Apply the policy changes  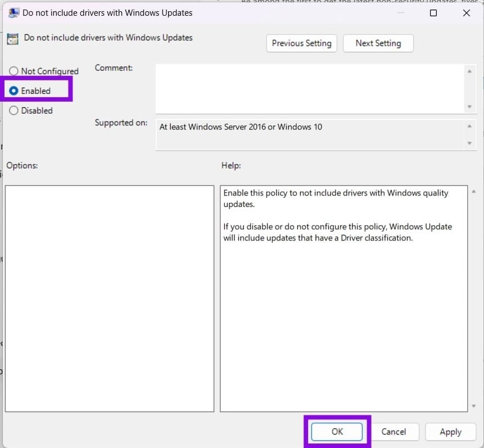(x=450, y=432)
